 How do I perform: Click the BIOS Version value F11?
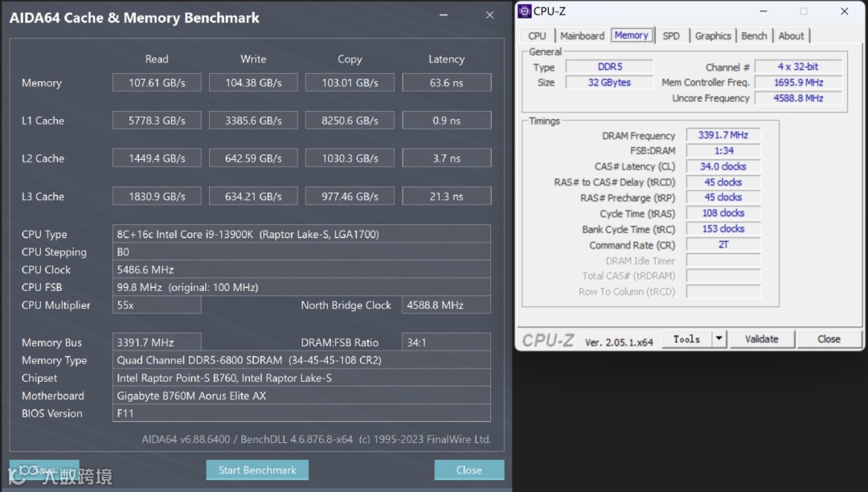[301, 413]
